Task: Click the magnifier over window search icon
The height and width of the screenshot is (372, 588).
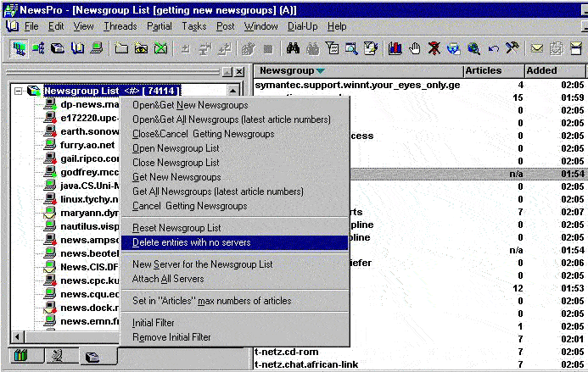Action: [351, 48]
